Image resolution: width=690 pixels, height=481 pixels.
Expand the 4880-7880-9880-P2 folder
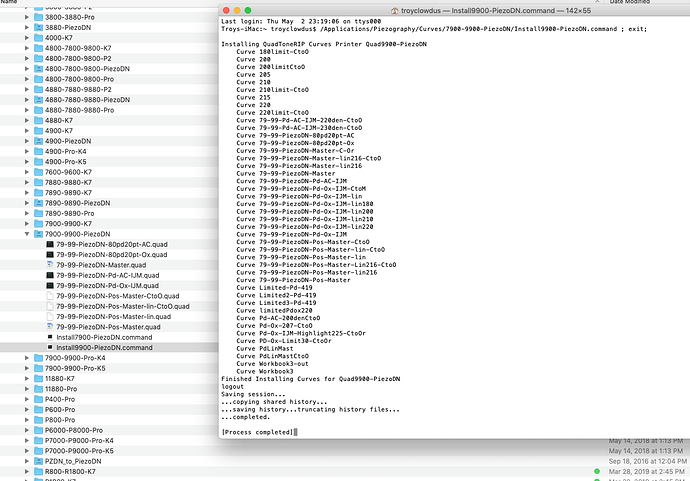tap(27, 89)
